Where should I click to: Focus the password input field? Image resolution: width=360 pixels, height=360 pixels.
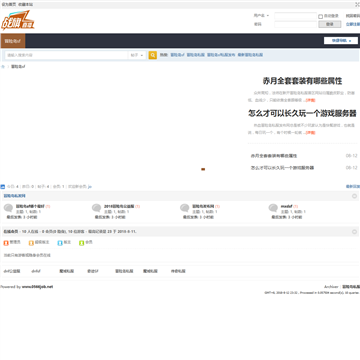[x=295, y=24]
